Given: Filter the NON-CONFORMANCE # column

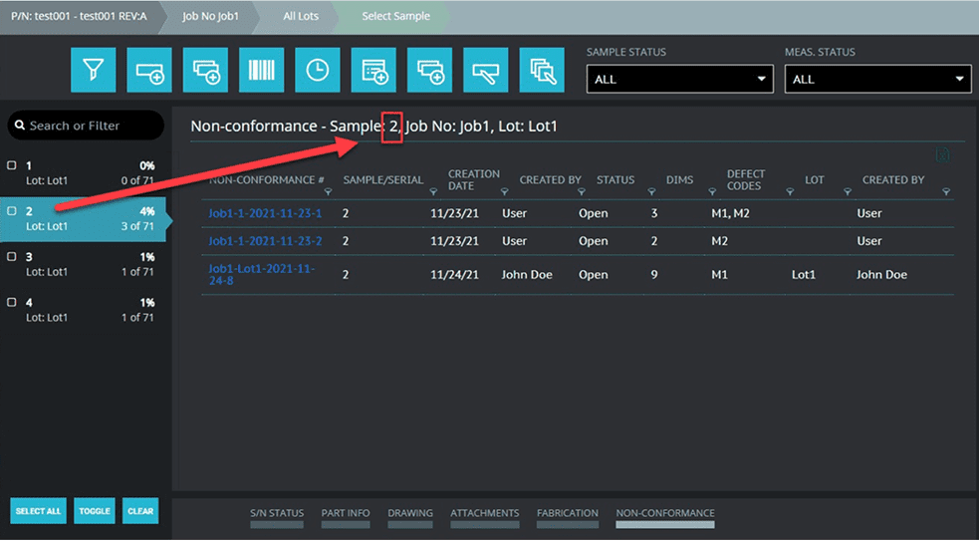Looking at the screenshot, I should tap(328, 192).
